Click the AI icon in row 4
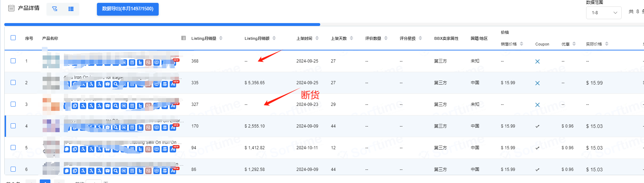 click(x=173, y=128)
